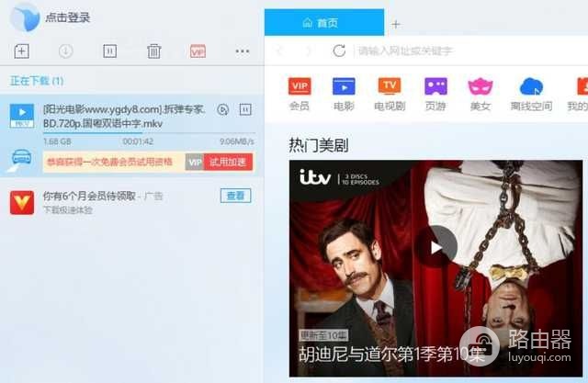Open the 你有6个月会员待领取 promotion

coord(89,196)
